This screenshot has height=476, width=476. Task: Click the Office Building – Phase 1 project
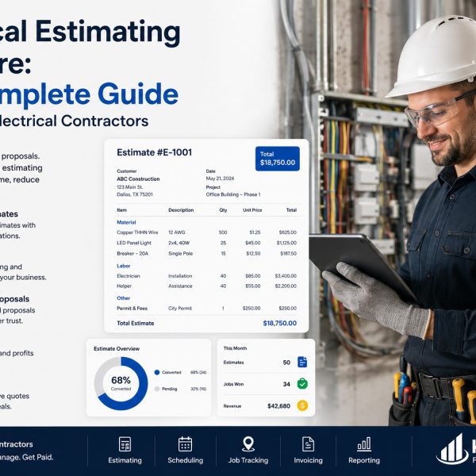233,194
